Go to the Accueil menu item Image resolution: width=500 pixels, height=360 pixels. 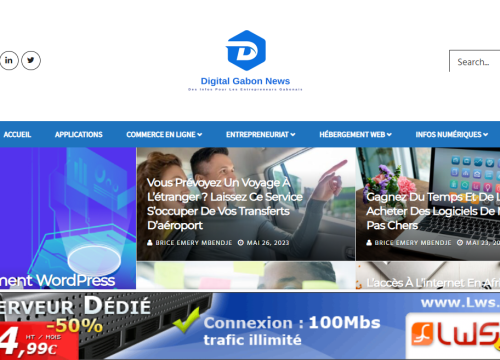pos(17,134)
